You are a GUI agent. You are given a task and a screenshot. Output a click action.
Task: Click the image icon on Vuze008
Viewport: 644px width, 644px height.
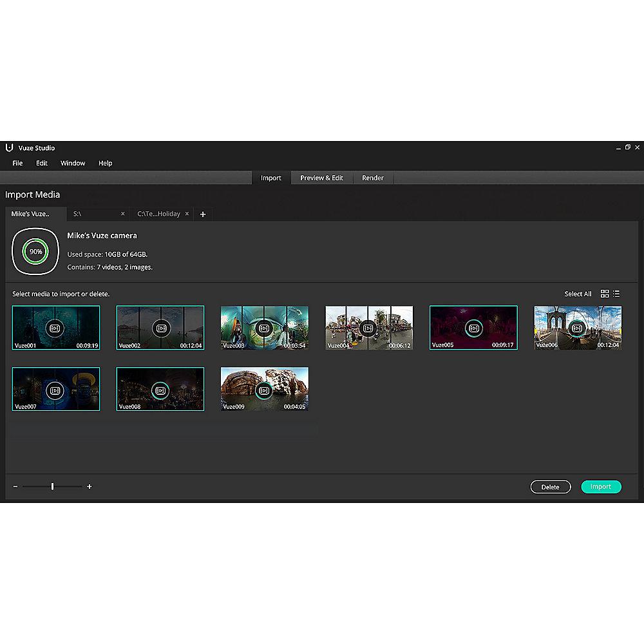pos(160,391)
